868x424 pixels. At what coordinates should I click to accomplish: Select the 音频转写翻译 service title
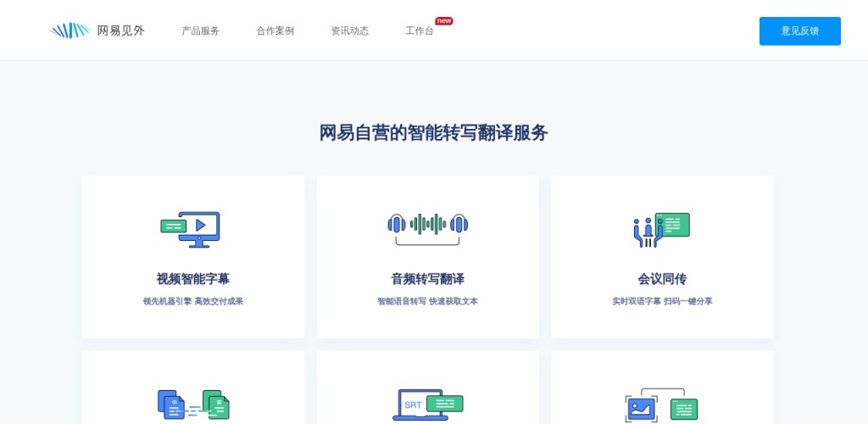[x=427, y=279]
